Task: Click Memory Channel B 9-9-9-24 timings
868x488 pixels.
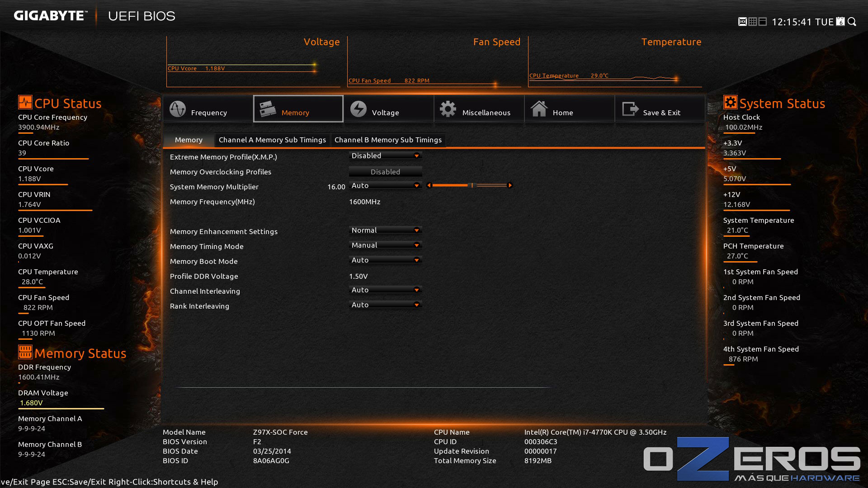Action: pos(32,455)
